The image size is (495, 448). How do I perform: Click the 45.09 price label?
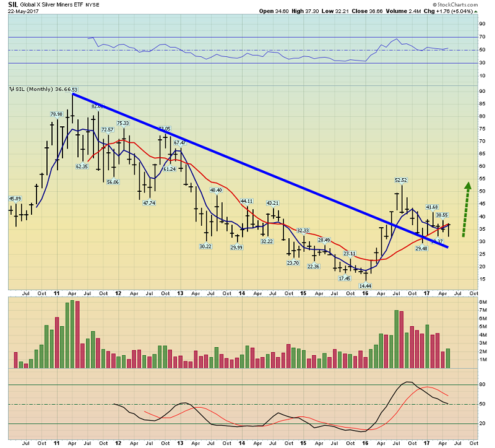tap(15, 199)
